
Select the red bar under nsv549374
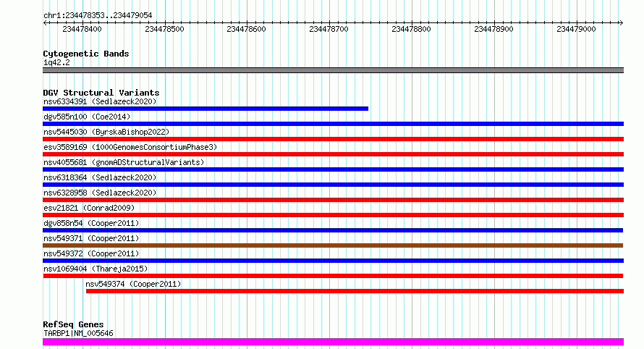(355, 292)
